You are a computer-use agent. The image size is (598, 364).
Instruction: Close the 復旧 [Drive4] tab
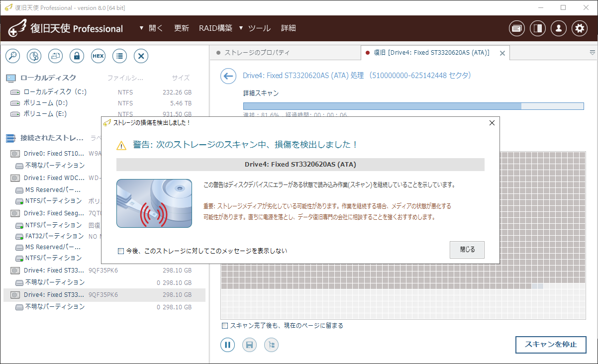coord(502,53)
